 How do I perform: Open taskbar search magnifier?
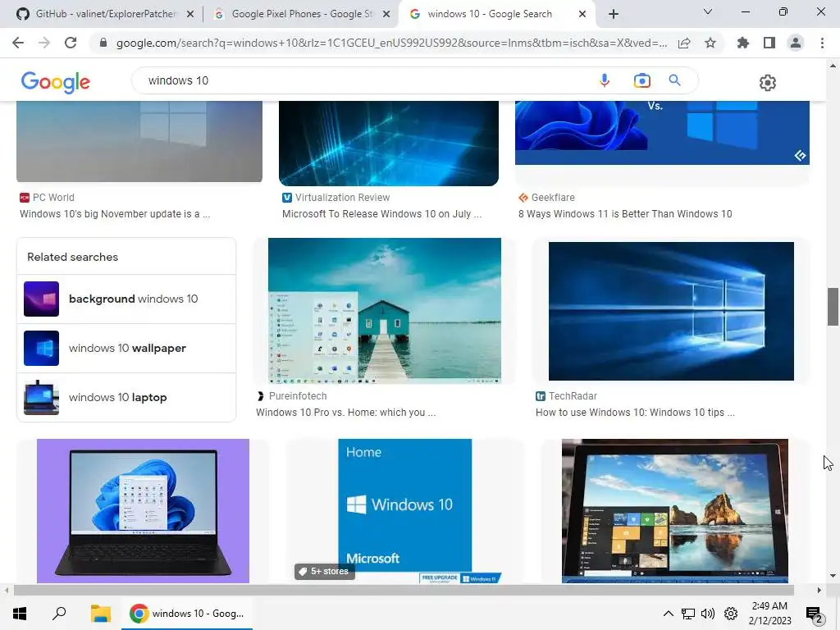point(59,614)
